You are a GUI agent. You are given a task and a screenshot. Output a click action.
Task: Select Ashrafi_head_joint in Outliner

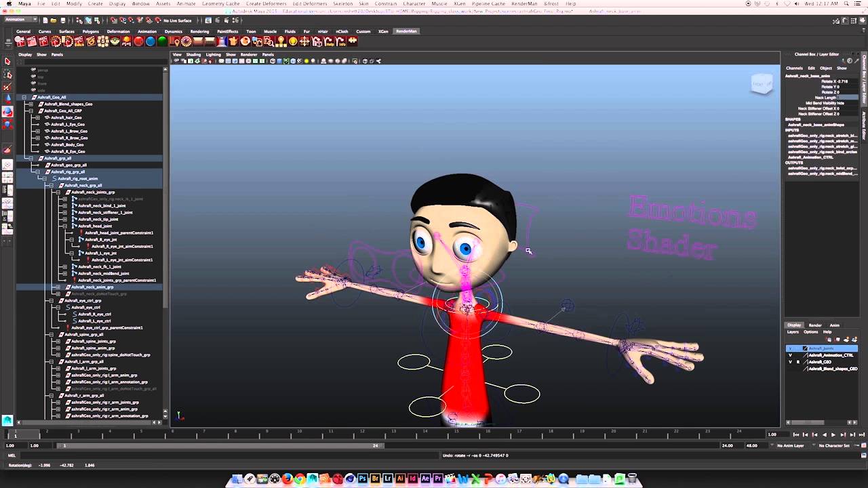tap(94, 226)
